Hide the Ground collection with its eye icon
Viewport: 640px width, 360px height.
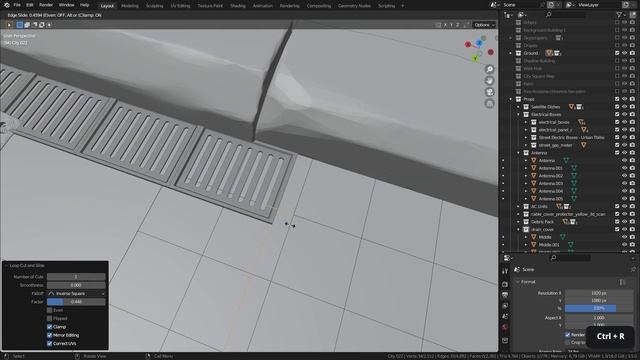pos(624,53)
